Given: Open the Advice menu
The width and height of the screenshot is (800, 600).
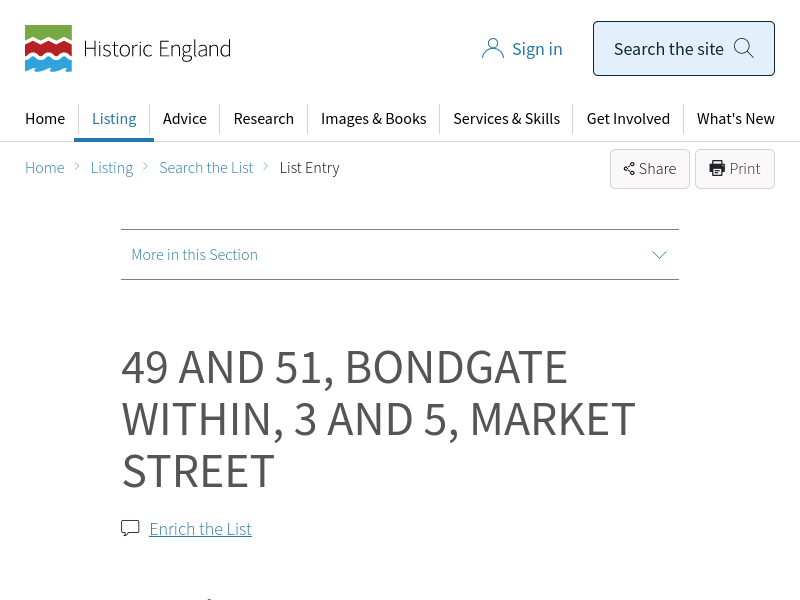Looking at the screenshot, I should [x=185, y=118].
